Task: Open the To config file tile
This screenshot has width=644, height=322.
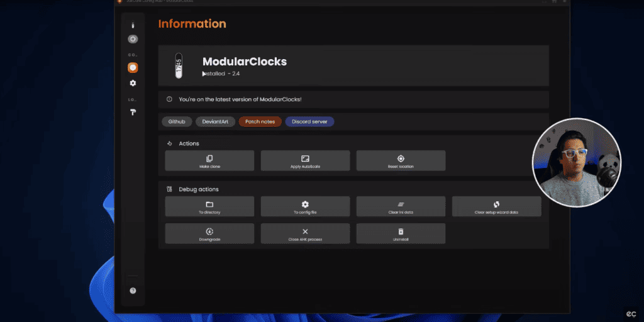Action: pos(305,206)
